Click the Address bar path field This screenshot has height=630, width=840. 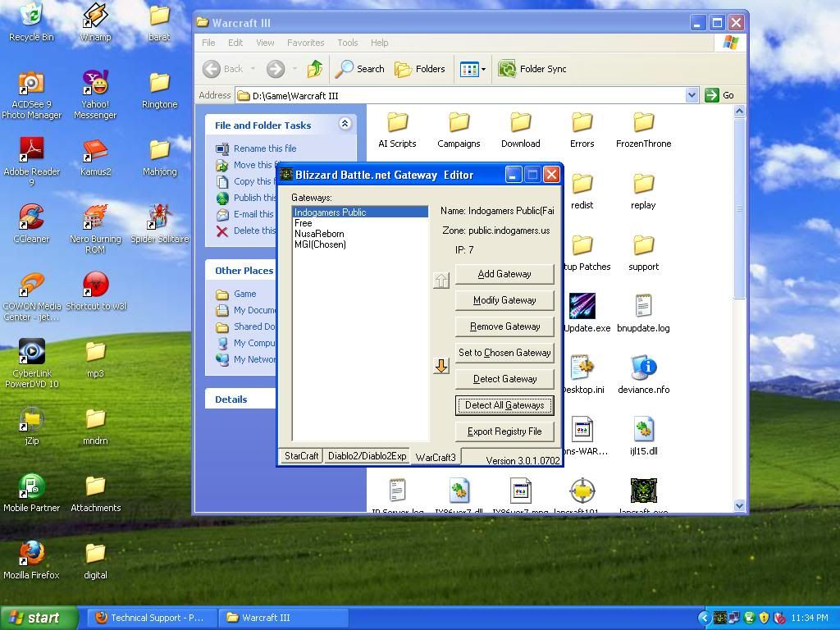pos(460,96)
